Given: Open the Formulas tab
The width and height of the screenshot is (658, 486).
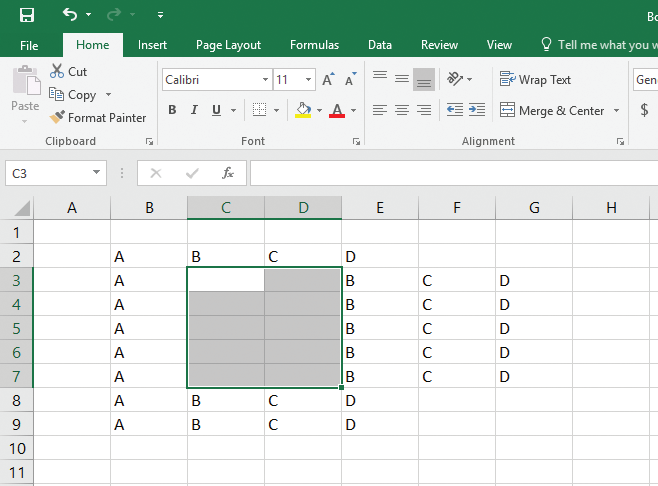Looking at the screenshot, I should (314, 45).
